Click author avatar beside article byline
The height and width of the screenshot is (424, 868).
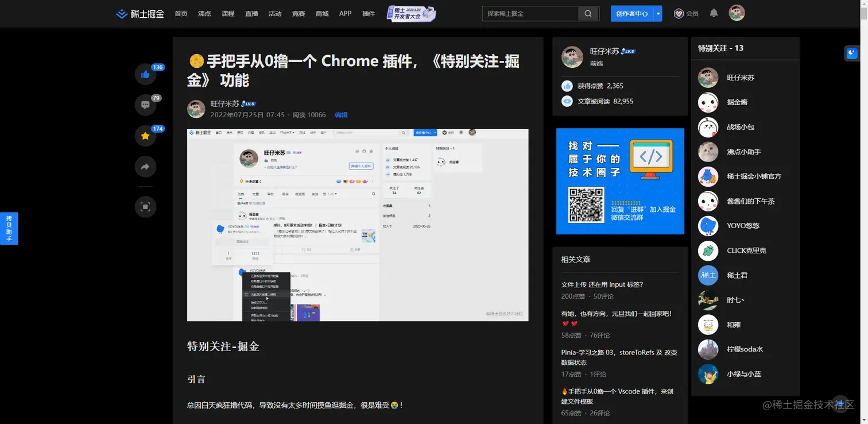pos(196,109)
